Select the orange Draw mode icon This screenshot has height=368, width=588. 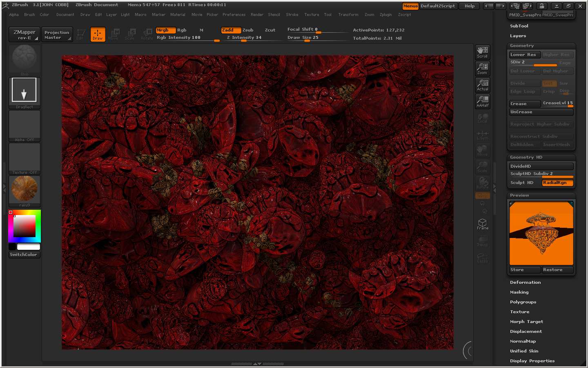point(98,34)
